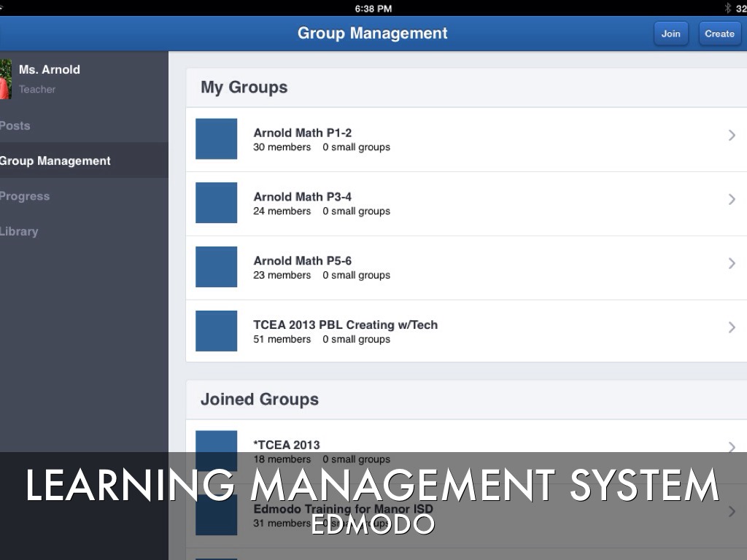
Task: Expand Arnold Math P3-4 with chevron arrow
Action: (731, 199)
